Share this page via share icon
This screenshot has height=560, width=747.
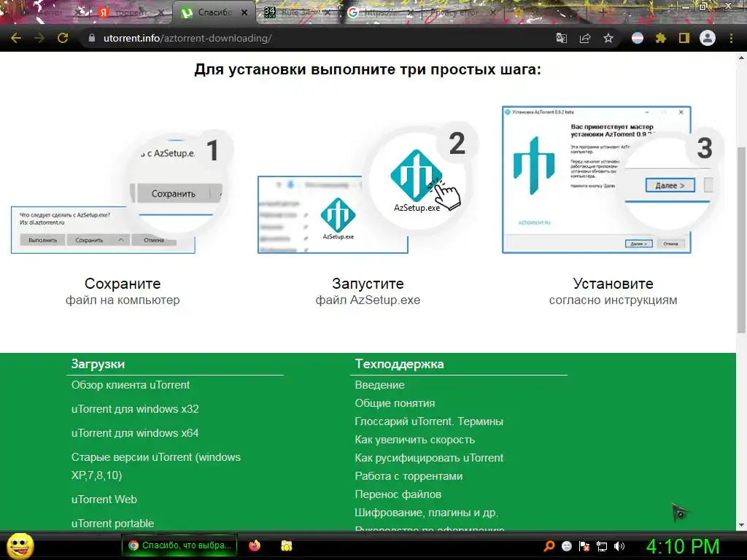585,38
